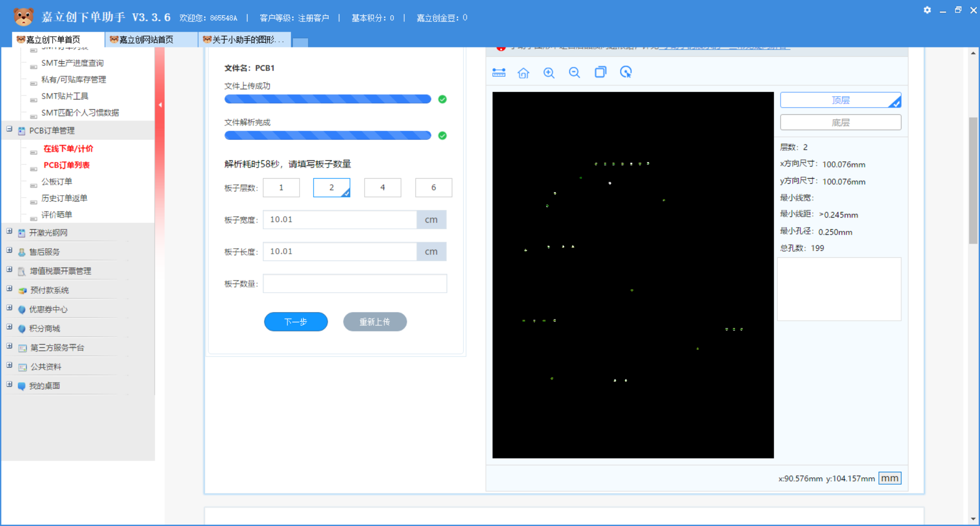The width and height of the screenshot is (980, 526).
Task: Switch to 嘉立创网站首页 tab
Action: point(151,39)
